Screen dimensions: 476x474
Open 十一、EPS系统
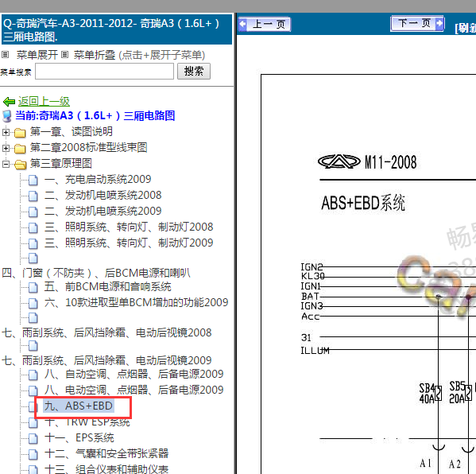tap(79, 438)
